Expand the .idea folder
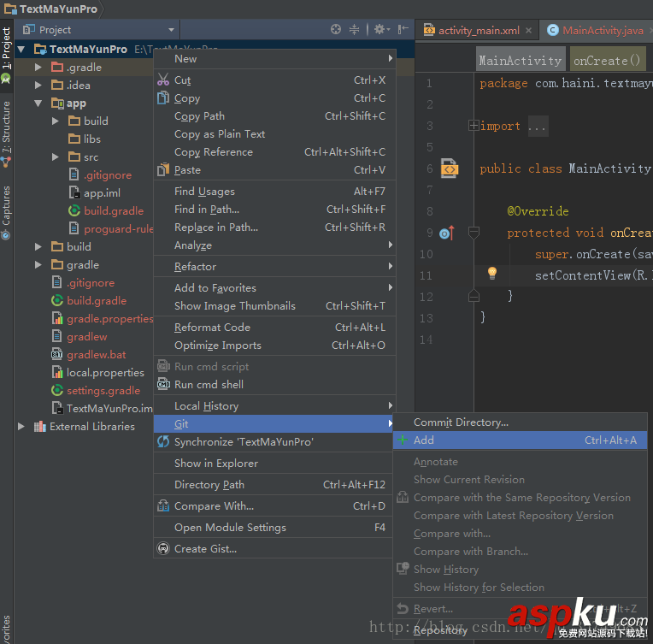The width and height of the screenshot is (653, 644). coord(38,85)
